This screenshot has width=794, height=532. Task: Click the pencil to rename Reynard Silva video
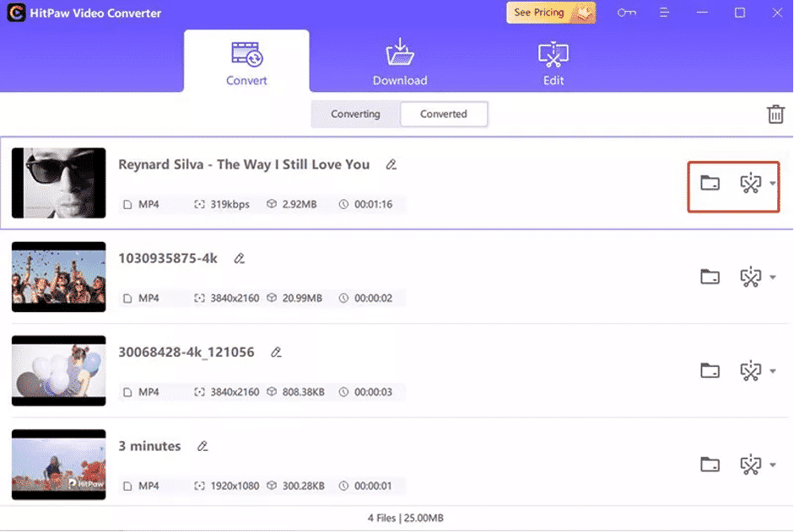point(391,164)
